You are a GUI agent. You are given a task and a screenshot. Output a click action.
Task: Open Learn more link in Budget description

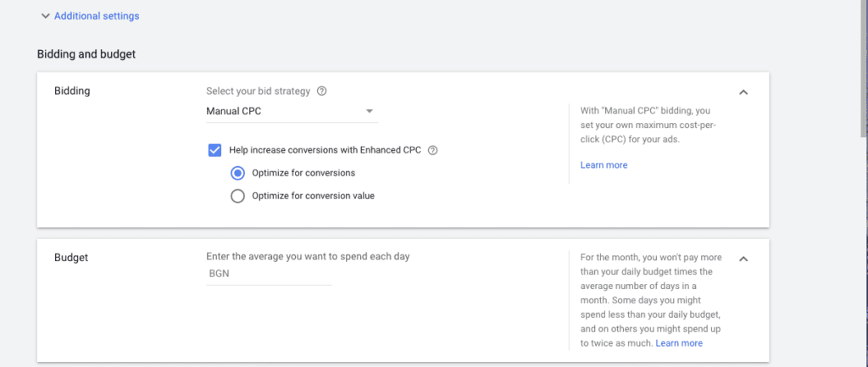[x=679, y=343]
